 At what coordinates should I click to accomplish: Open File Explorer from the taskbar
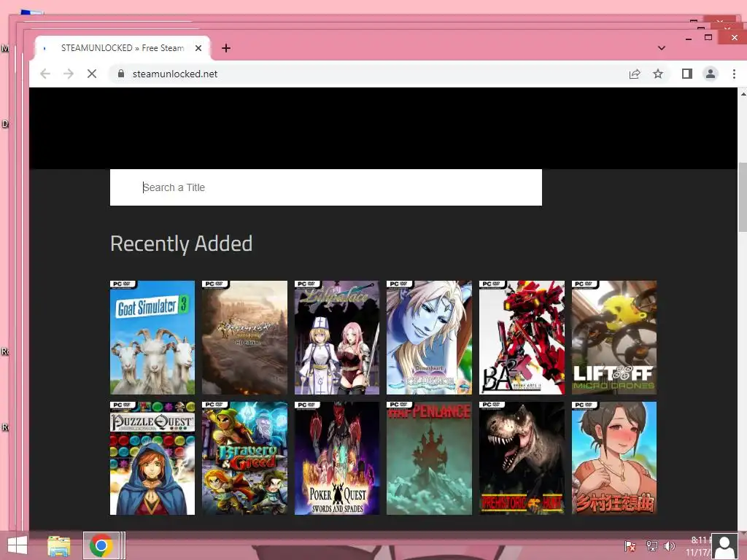(59, 545)
